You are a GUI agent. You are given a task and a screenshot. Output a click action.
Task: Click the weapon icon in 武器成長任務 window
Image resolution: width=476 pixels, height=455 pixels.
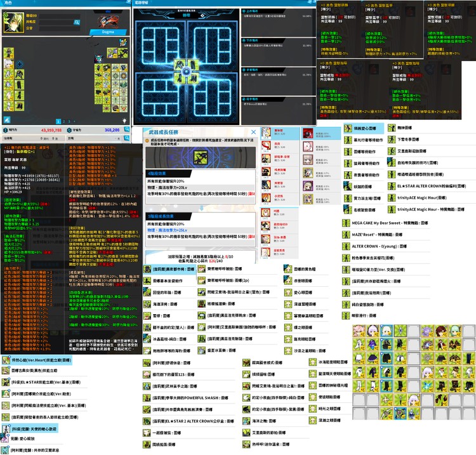coord(201,157)
